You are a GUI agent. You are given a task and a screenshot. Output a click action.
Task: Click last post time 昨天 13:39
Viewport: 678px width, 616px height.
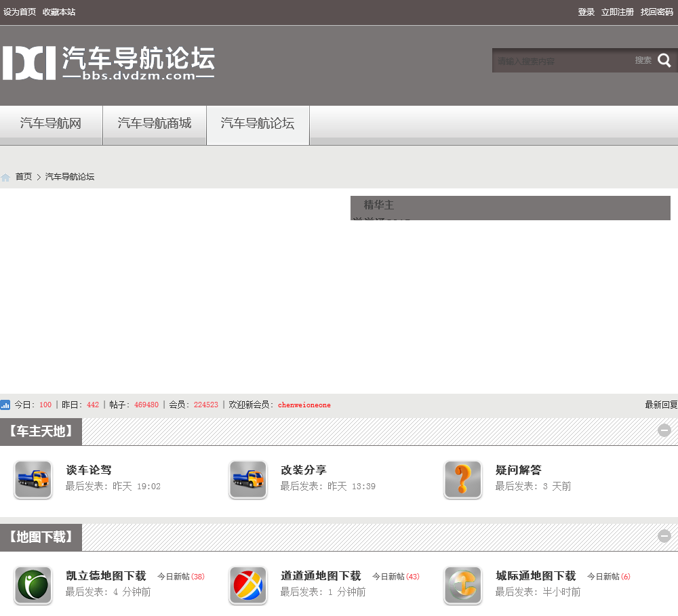click(351, 487)
